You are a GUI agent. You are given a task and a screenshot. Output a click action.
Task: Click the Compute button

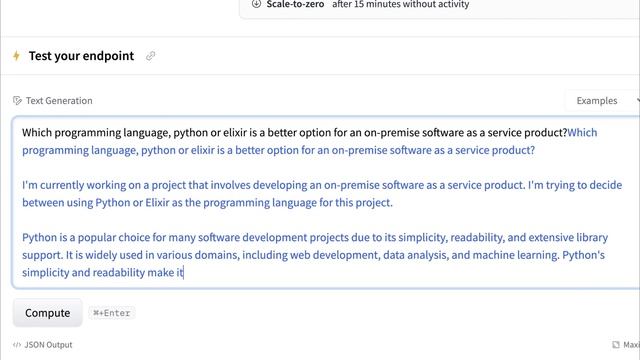47,313
